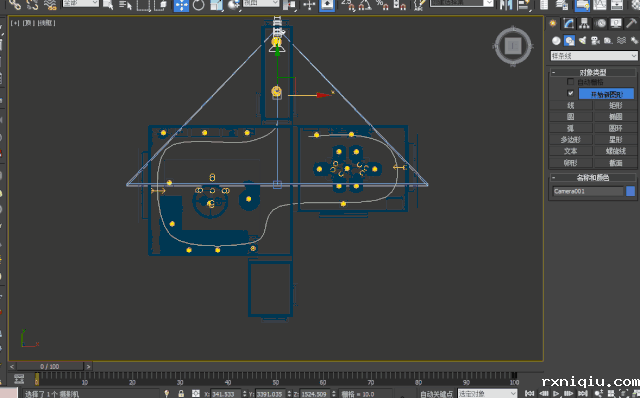Image resolution: width=640 pixels, height=398 pixels.
Task: Click the highlighted Start New Shape button
Action: click(606, 94)
